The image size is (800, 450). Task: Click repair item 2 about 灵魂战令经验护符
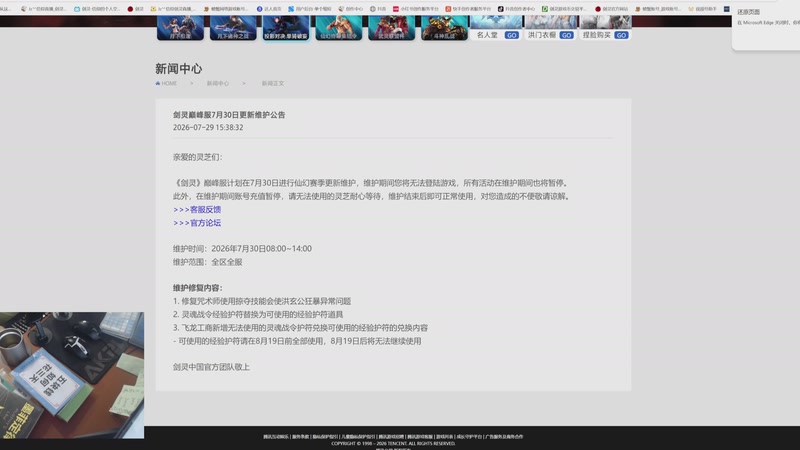pos(258,314)
